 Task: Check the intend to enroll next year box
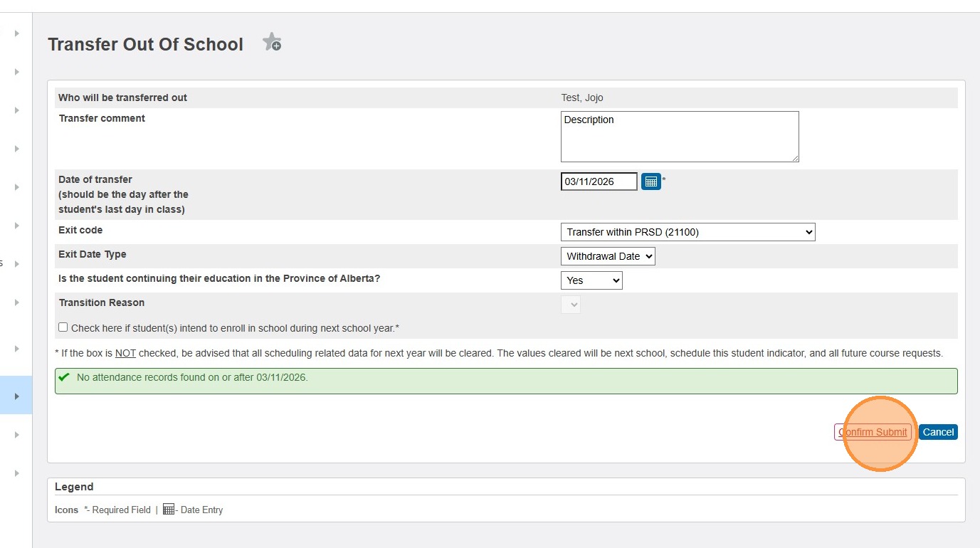click(63, 327)
